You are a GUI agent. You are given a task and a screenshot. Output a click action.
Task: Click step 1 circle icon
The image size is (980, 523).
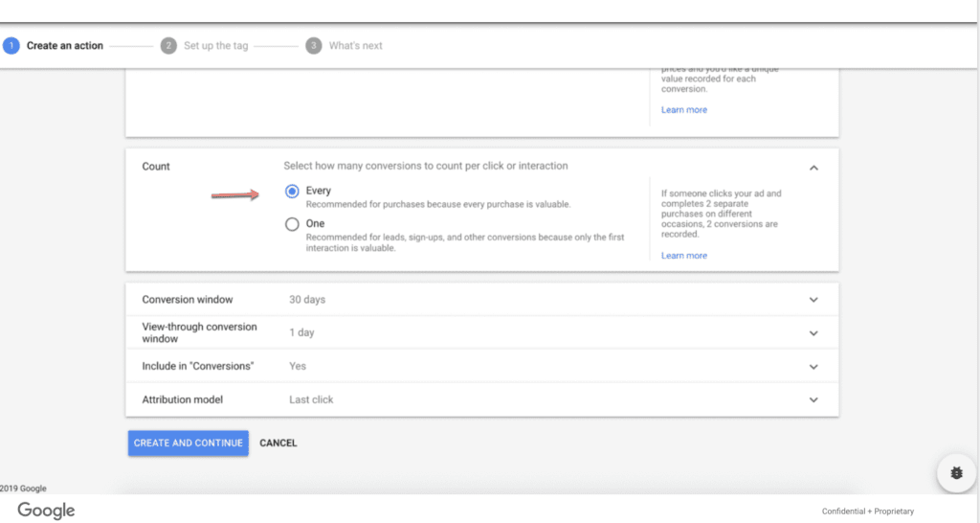pos(11,46)
